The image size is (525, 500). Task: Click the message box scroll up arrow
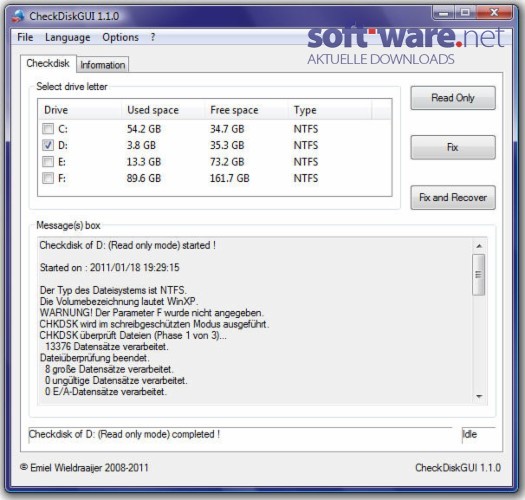[479, 246]
